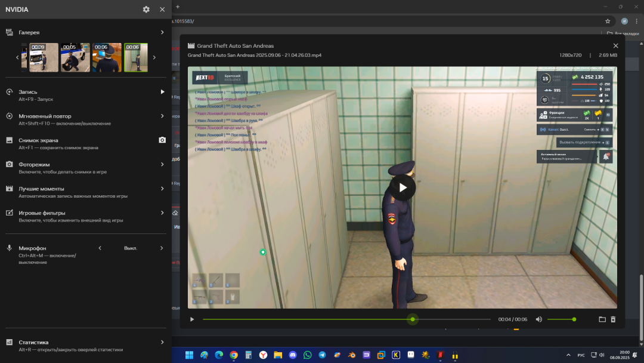Switch РУС keyboard language
The height and width of the screenshot is (363, 644).
click(581, 355)
